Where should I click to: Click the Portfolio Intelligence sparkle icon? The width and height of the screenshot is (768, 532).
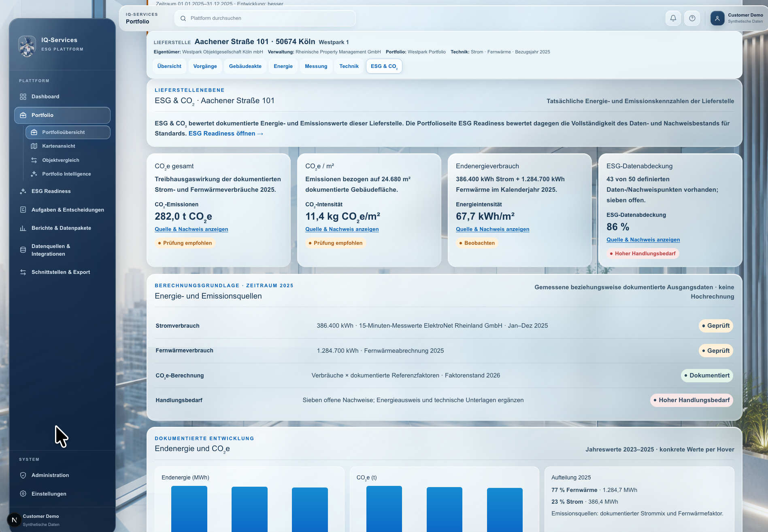[x=34, y=174]
